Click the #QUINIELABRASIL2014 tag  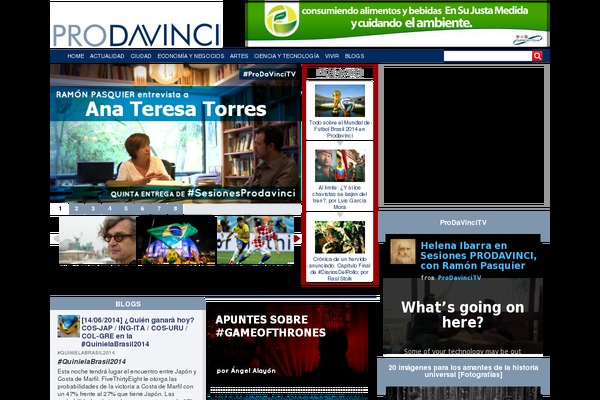86,353
